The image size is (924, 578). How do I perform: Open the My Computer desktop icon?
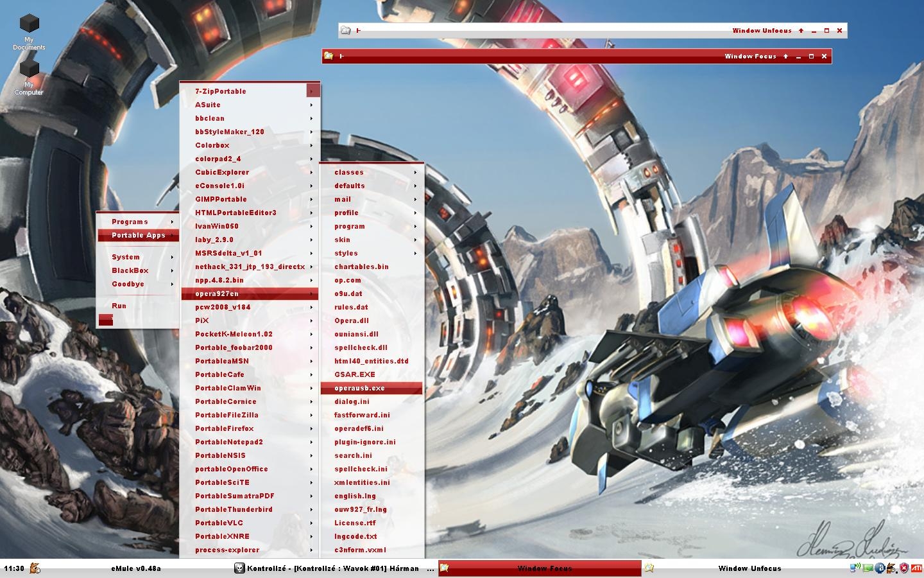(29, 77)
